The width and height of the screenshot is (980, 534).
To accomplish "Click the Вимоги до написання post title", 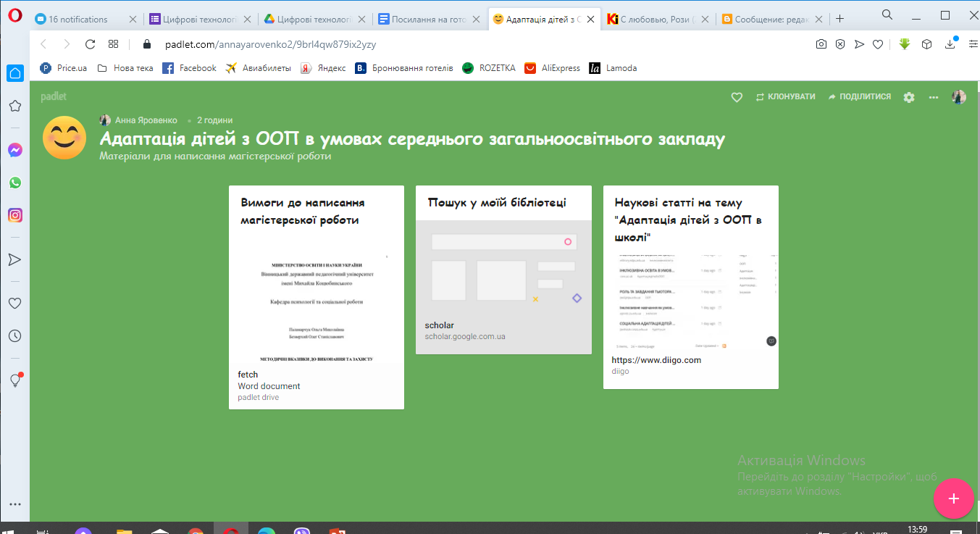I will click(x=303, y=211).
